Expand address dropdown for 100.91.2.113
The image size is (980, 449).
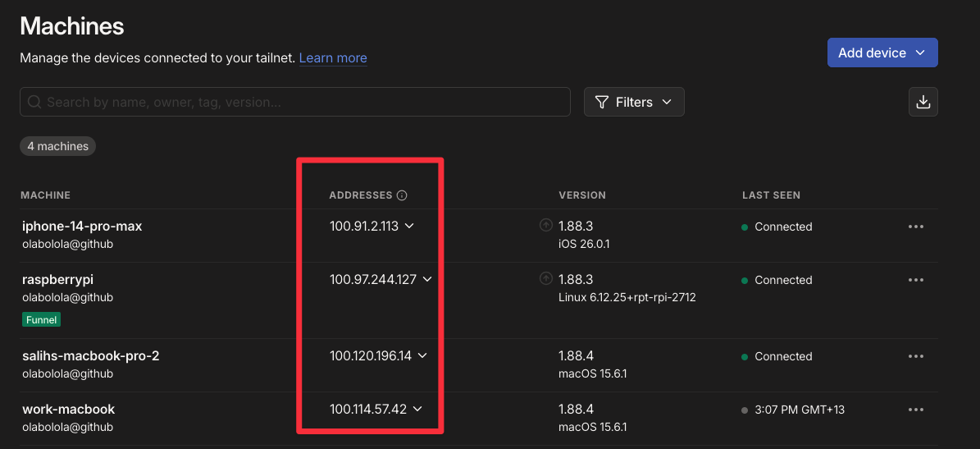(410, 227)
